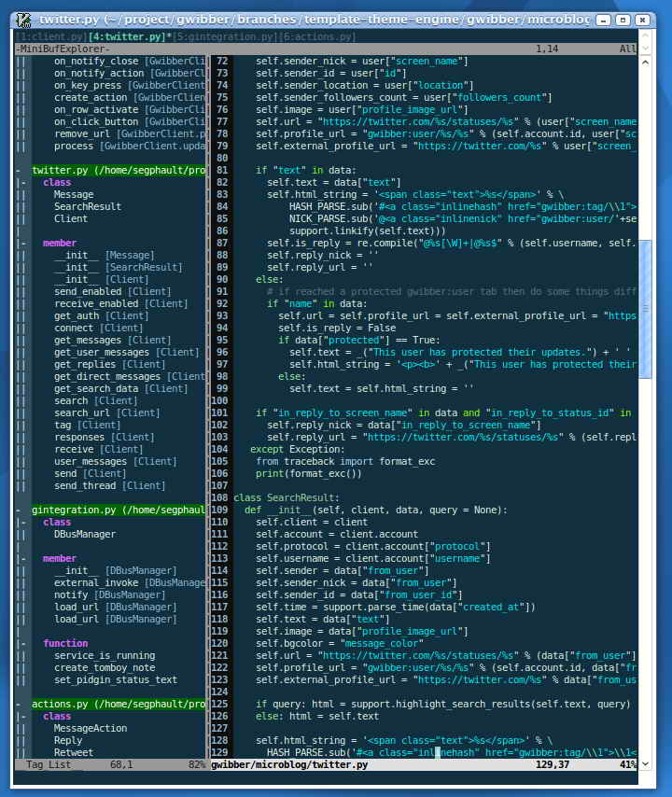Click the vertical scrollbar thumb on the right
The width and height of the screenshot is (672, 797).
pos(646,308)
